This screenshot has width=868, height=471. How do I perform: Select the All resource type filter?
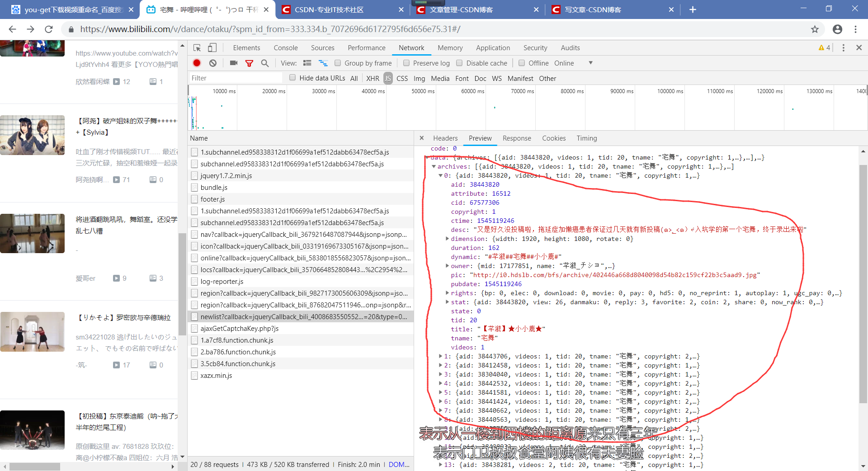pos(354,78)
